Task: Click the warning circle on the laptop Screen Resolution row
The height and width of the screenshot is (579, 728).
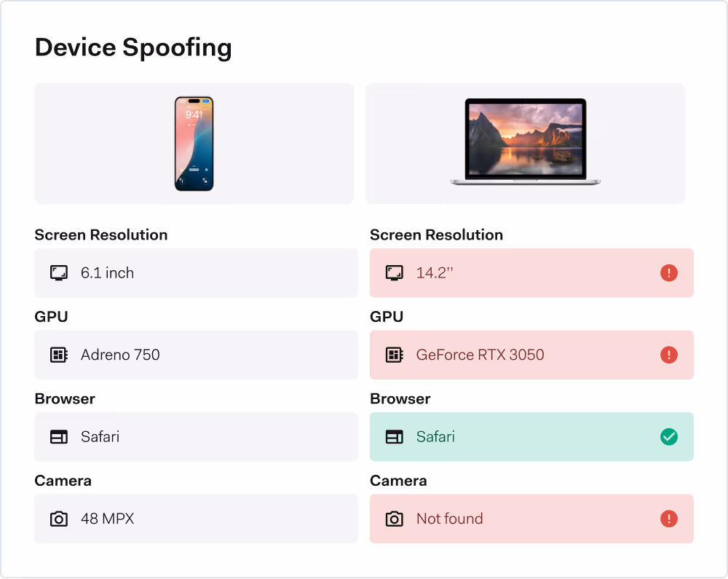Action: tap(669, 273)
